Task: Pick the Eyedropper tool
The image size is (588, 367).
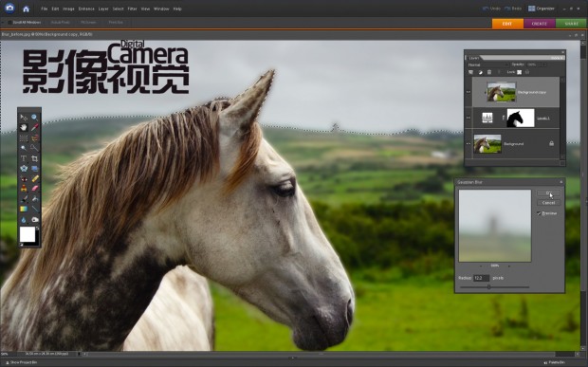Action: [35, 128]
